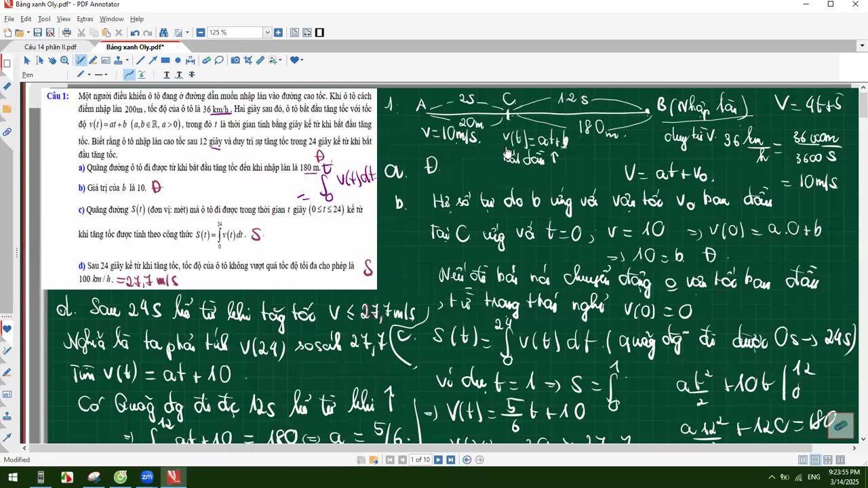This screenshot has height=488, width=868.
Task: Select the Text box tool
Action: coord(106,60)
